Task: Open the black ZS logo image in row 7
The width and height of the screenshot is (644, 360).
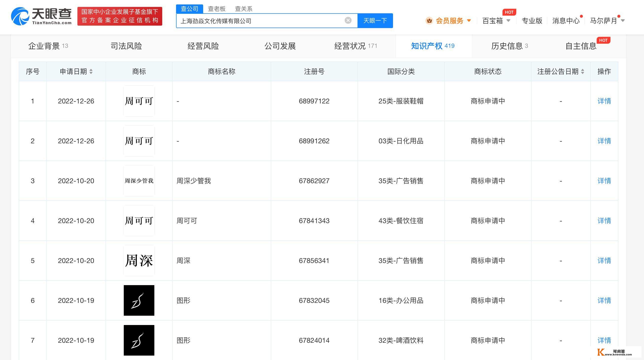Action: click(139, 340)
